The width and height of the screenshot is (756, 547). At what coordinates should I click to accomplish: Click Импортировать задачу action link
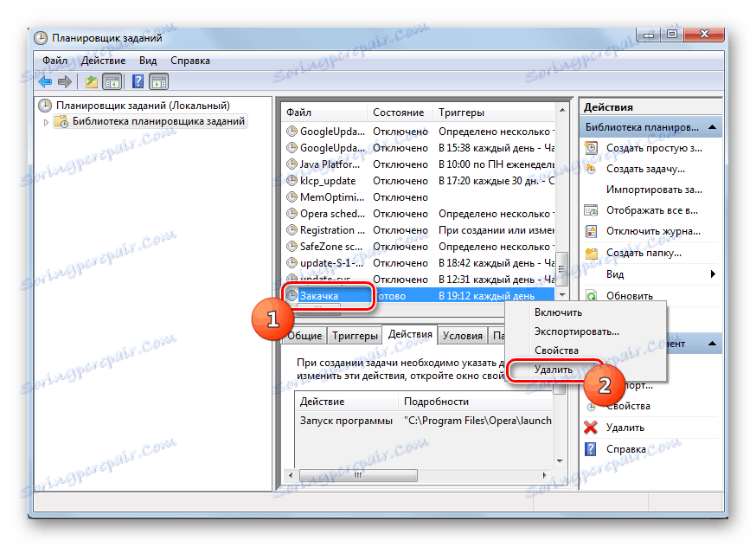click(654, 190)
